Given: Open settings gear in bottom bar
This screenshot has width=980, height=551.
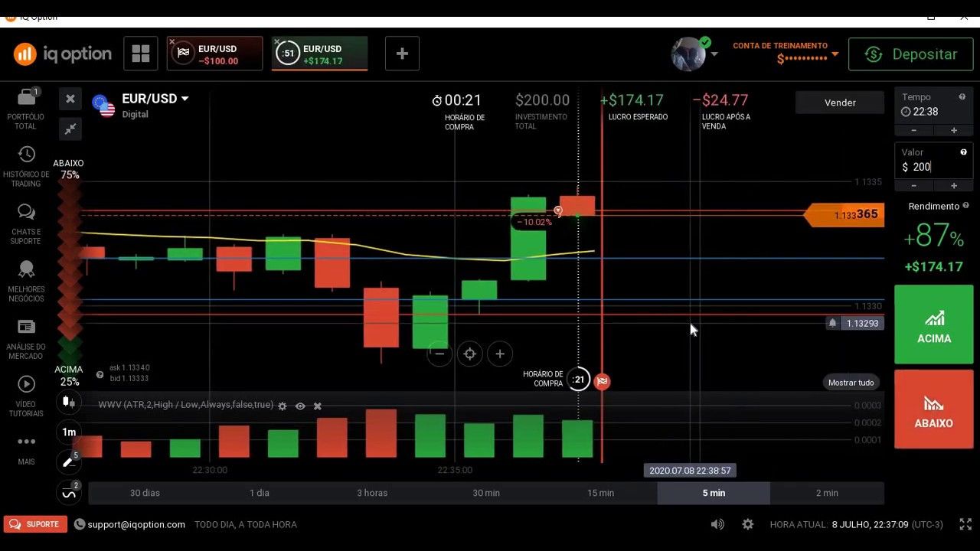Looking at the screenshot, I should 748,524.
